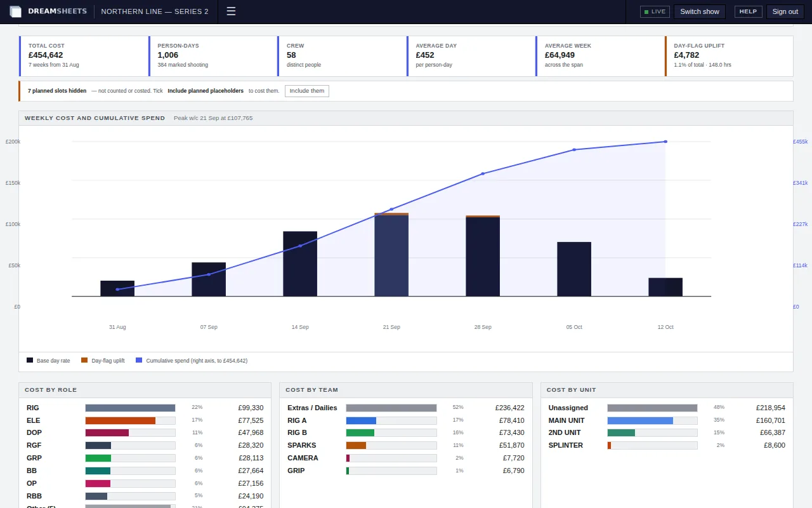Click the BB role row label
The height and width of the screenshot is (508, 812).
32,471
